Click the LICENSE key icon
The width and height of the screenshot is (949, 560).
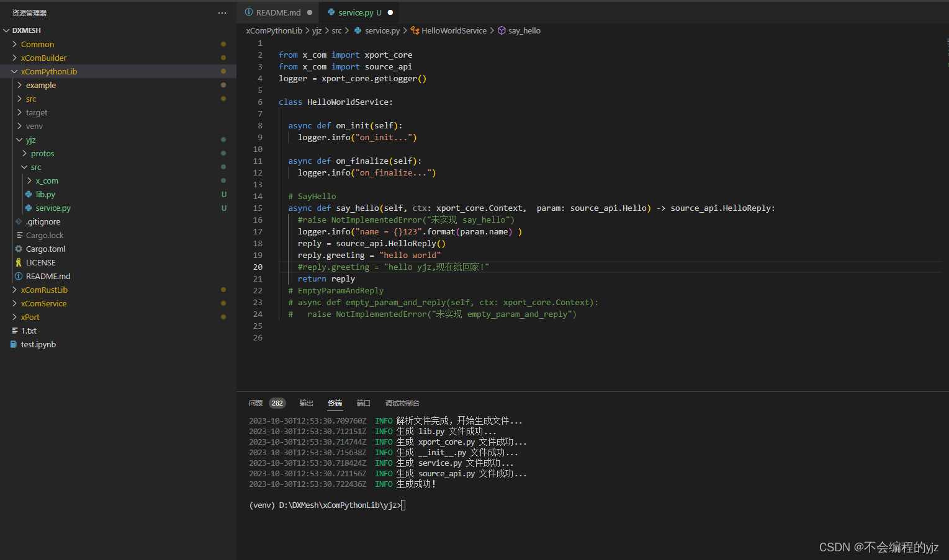pyautogui.click(x=19, y=262)
